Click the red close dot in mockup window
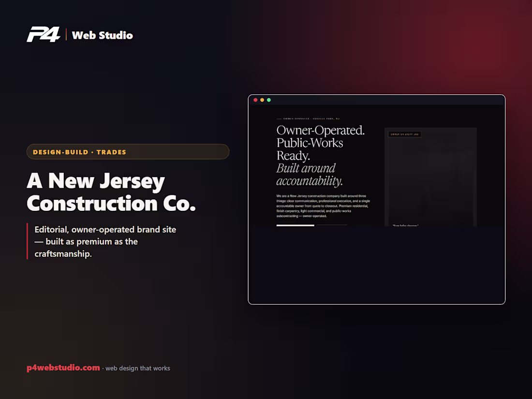This screenshot has height=399, width=532. [x=255, y=100]
